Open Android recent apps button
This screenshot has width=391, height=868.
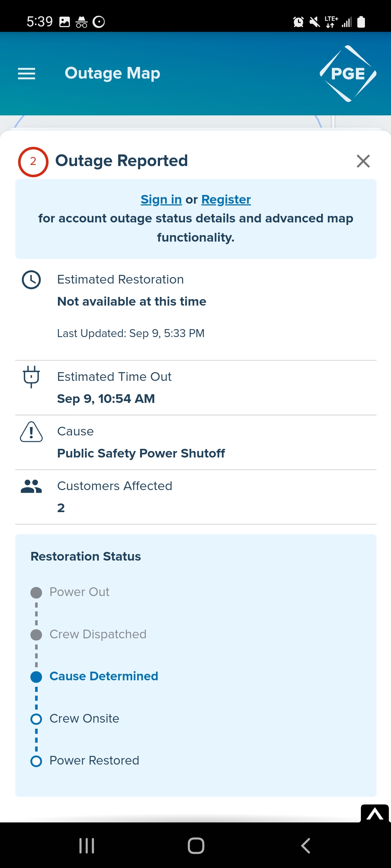coord(87,846)
